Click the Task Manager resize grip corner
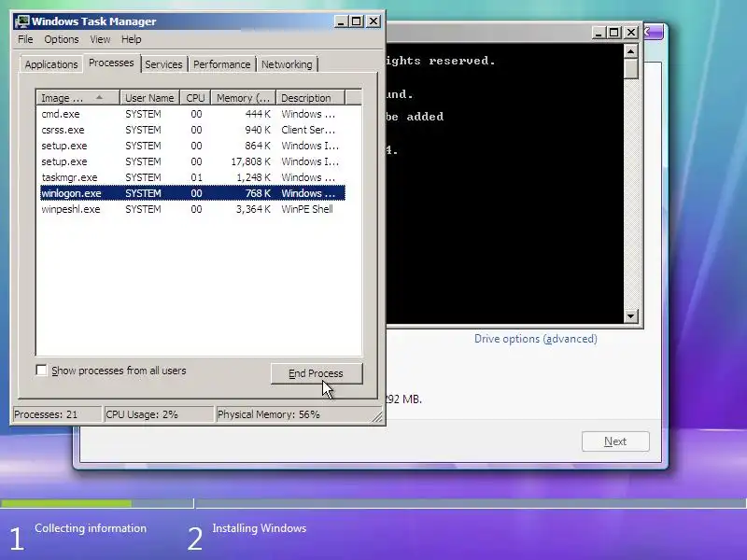747x560 pixels. point(377,417)
